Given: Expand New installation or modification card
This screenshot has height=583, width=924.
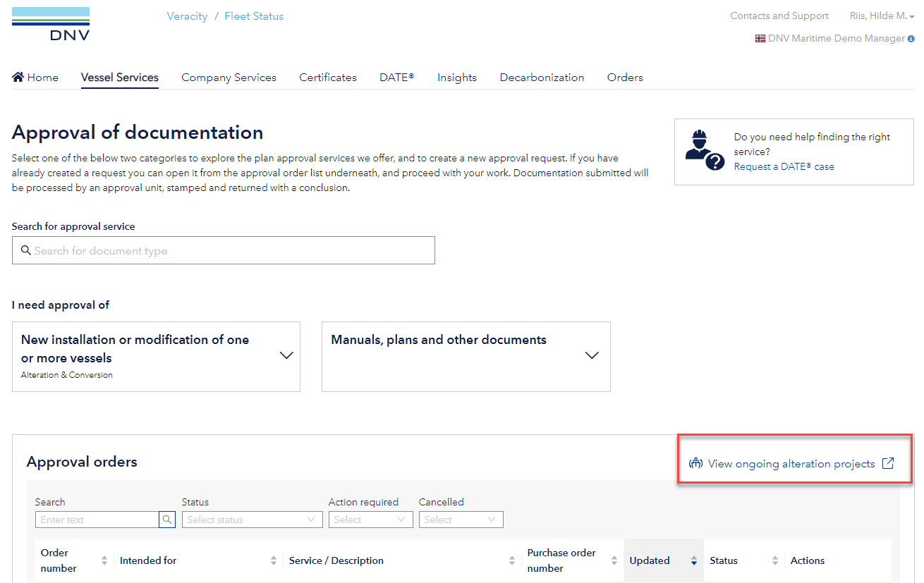Looking at the screenshot, I should 286,356.
